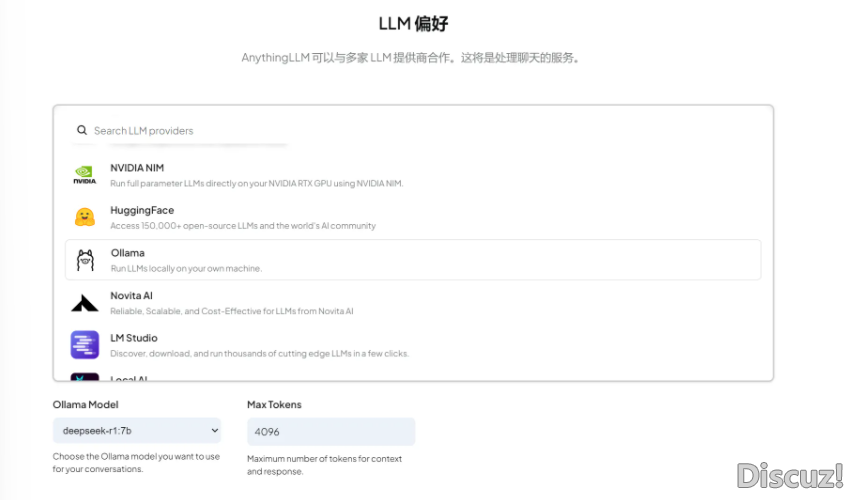
Task: Click the HuggingFace emoji icon
Action: point(84,217)
